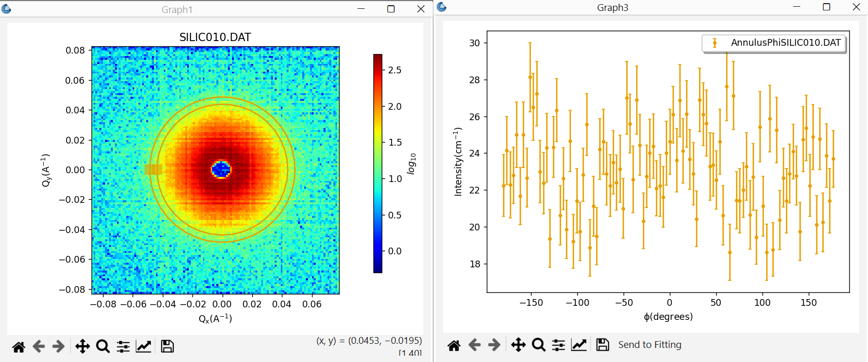Open Edit axis parameters in Graph1 toolbar
The image size is (868, 362).
click(144, 346)
